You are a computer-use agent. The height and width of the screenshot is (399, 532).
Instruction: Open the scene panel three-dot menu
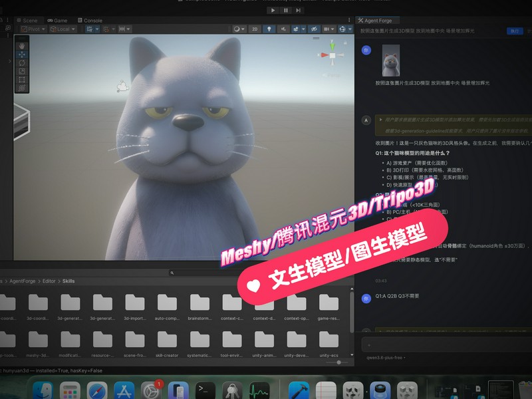(x=349, y=21)
